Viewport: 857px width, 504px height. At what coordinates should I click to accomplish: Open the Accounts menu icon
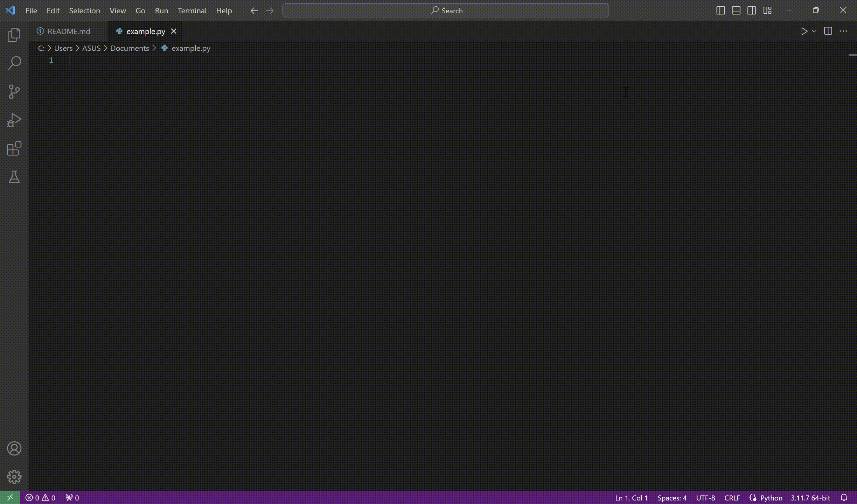(x=14, y=448)
